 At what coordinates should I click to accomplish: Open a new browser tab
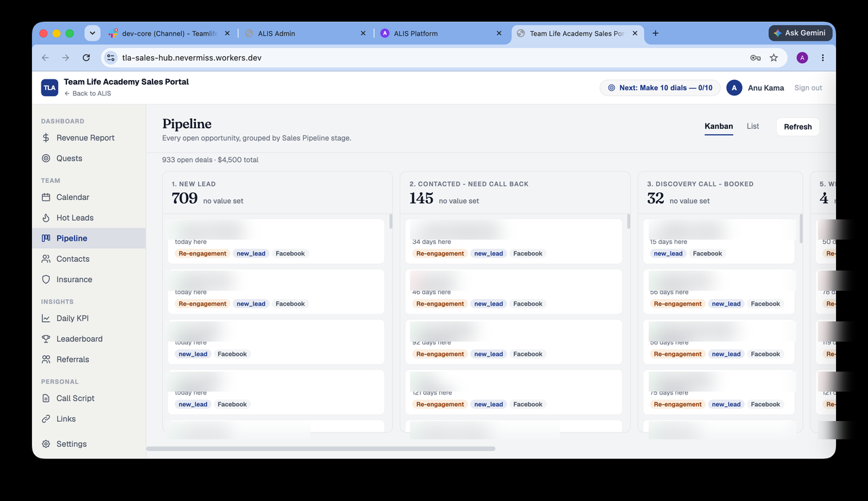[x=655, y=33]
